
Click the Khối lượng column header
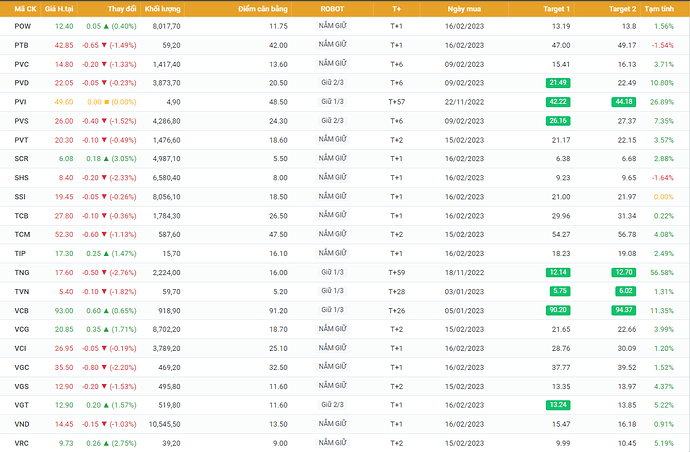tap(161, 8)
